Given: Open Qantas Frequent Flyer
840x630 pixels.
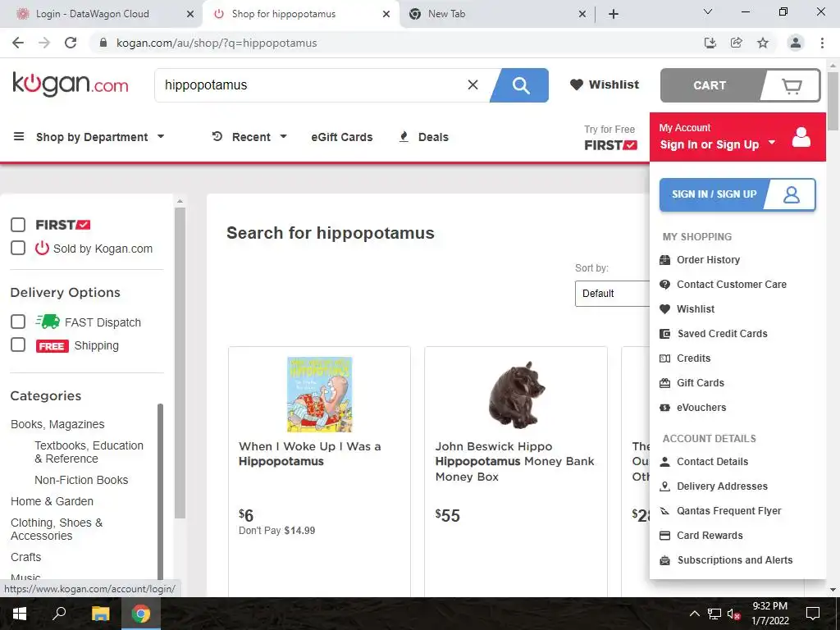Looking at the screenshot, I should [720, 511].
